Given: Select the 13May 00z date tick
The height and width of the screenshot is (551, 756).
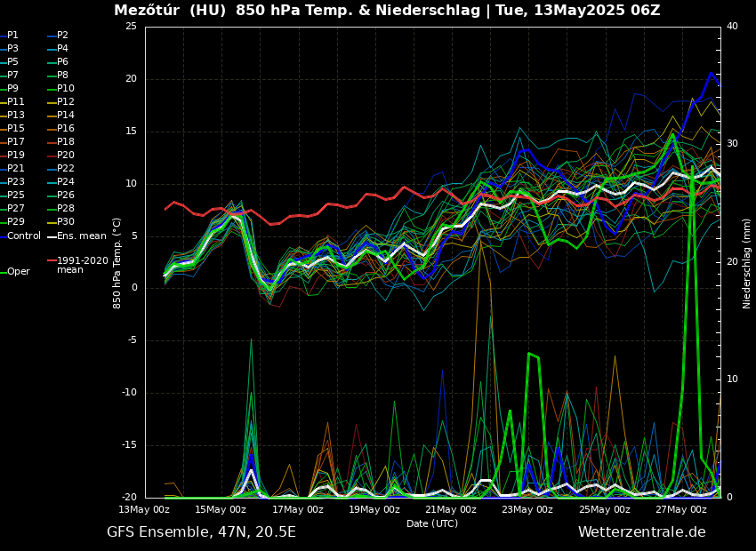Looking at the screenshot, I should [144, 510].
